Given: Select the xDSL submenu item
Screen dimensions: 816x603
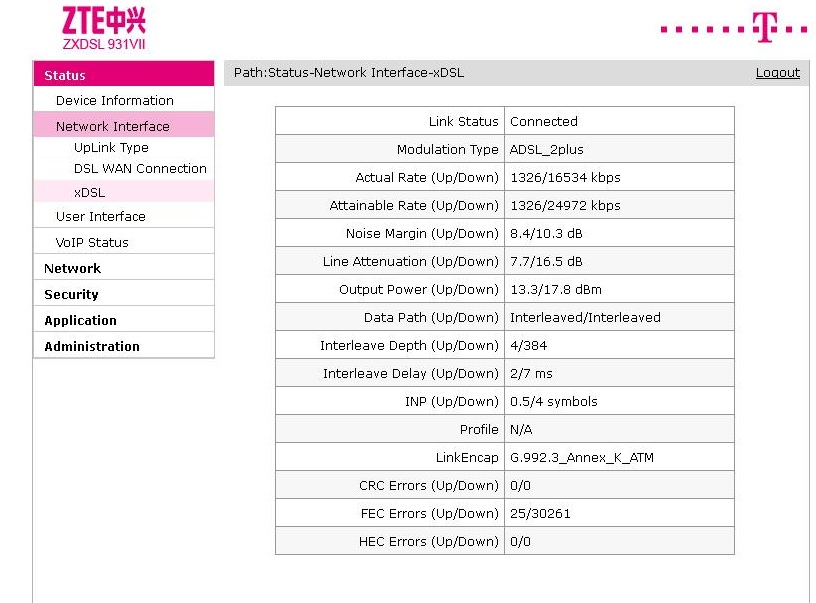Looking at the screenshot, I should tap(89, 192).
